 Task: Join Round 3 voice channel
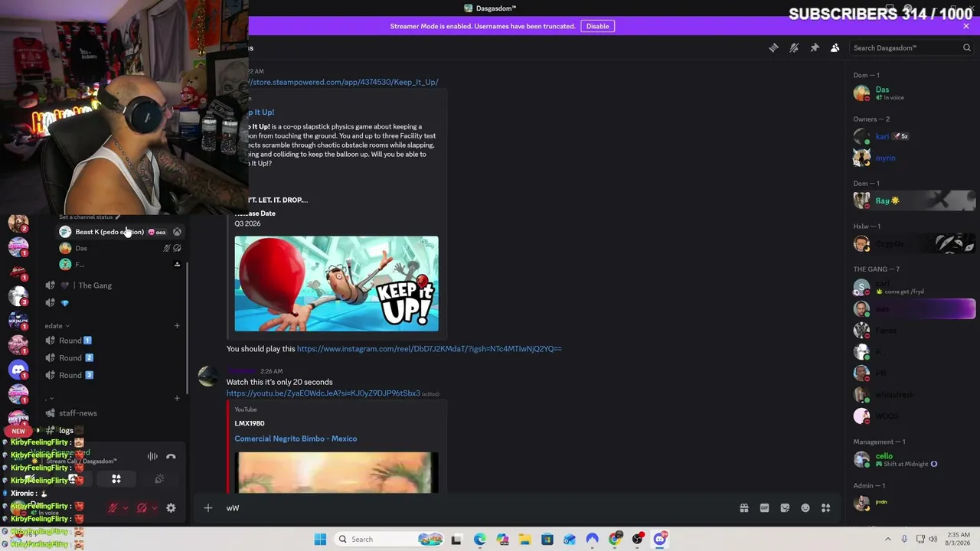pyautogui.click(x=113, y=375)
